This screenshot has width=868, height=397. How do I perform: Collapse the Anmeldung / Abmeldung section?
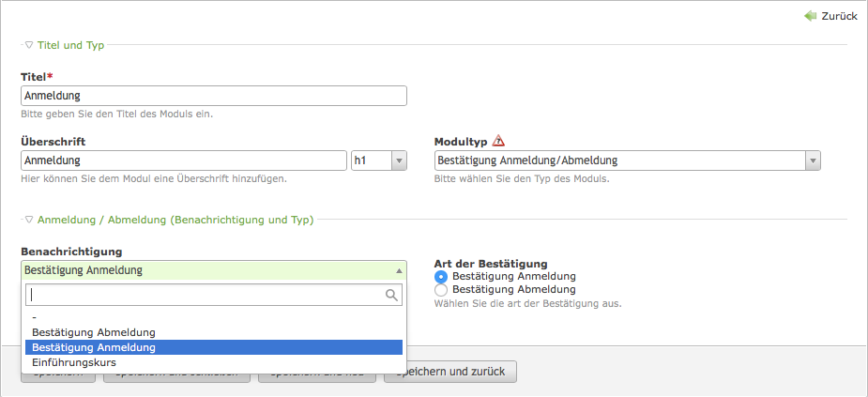click(29, 220)
